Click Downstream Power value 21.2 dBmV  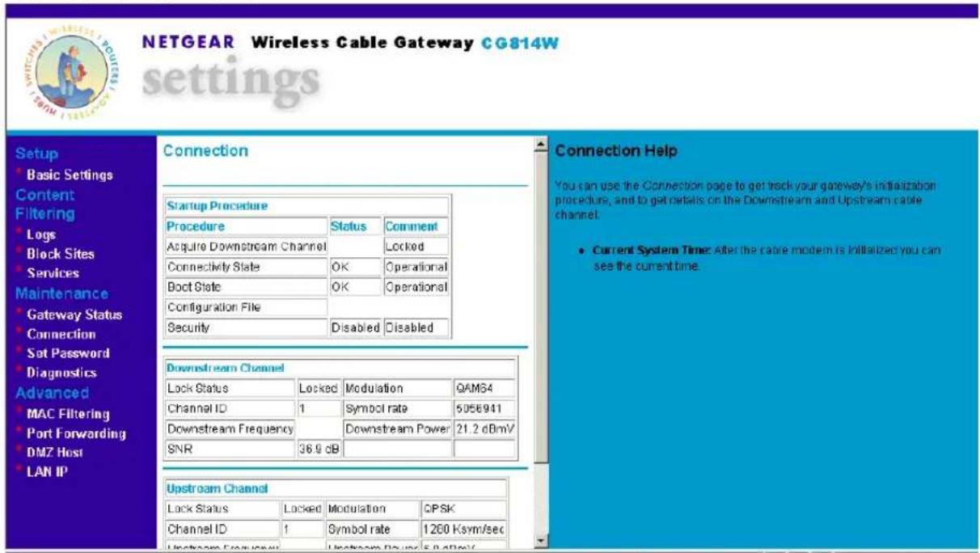point(484,428)
